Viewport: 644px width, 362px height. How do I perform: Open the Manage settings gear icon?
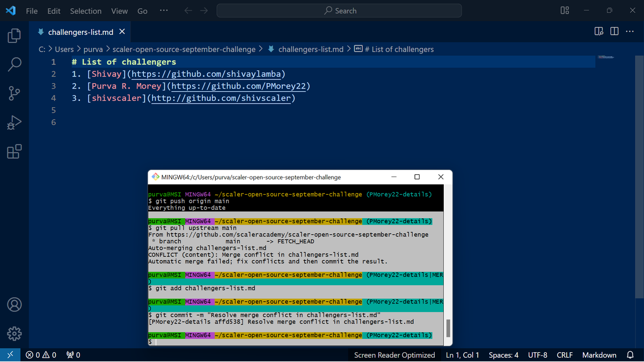13,333
